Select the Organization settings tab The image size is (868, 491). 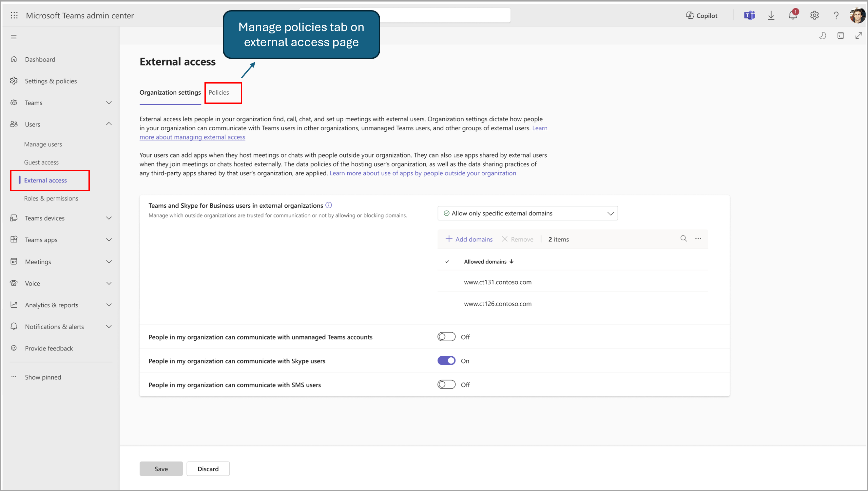170,92
